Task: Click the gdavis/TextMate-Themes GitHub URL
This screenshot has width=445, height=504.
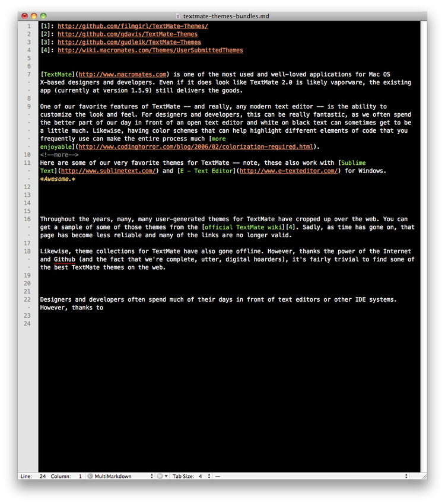Action: pyautogui.click(x=128, y=34)
